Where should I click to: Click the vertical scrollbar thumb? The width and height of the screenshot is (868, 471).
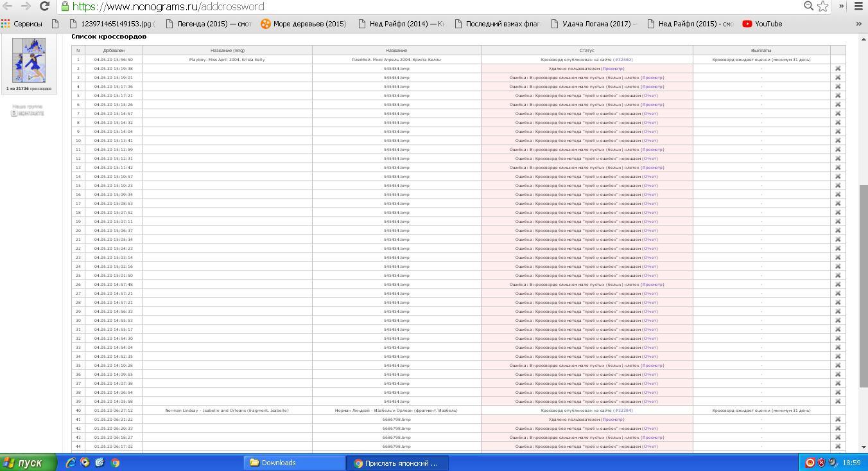point(863,286)
